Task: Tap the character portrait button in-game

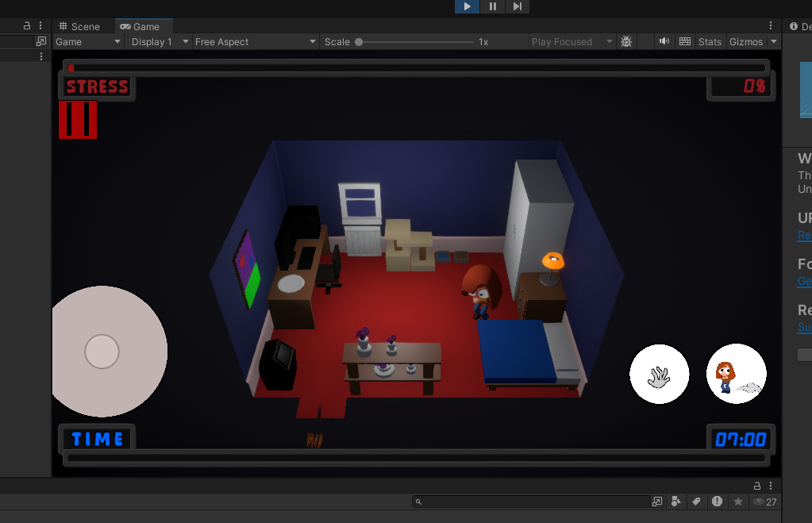Action: tap(735, 374)
